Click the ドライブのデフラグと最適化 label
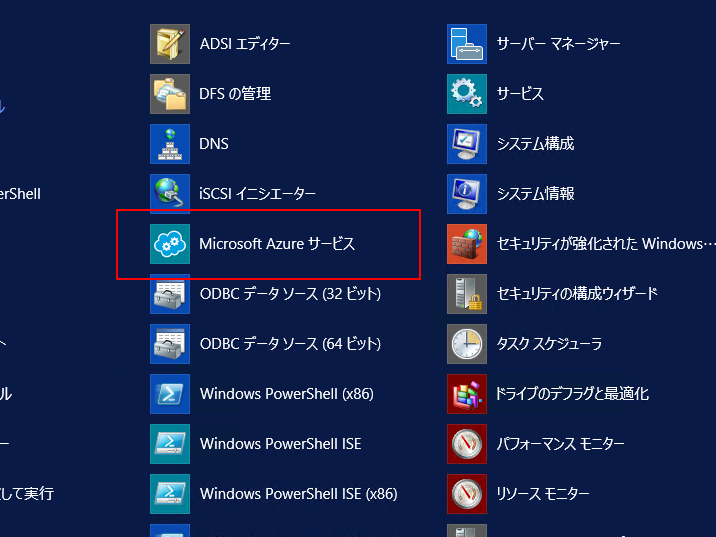 [572, 394]
